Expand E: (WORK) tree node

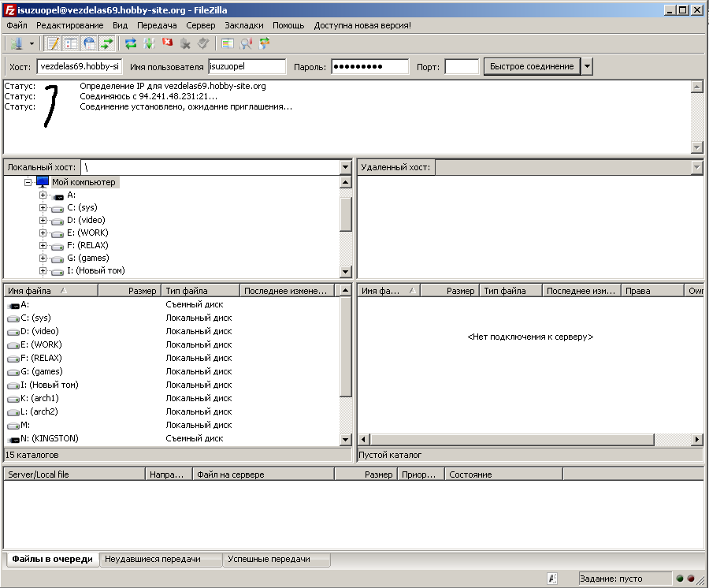[43, 233]
